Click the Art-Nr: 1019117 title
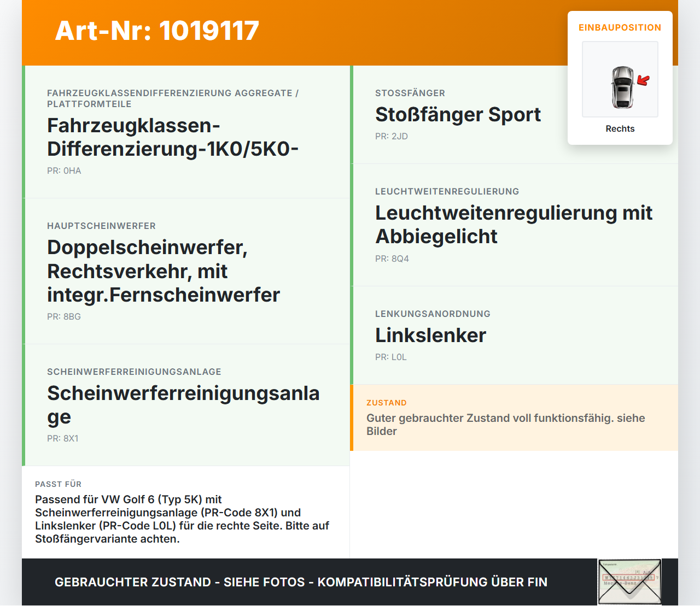700x606 pixels. click(157, 31)
